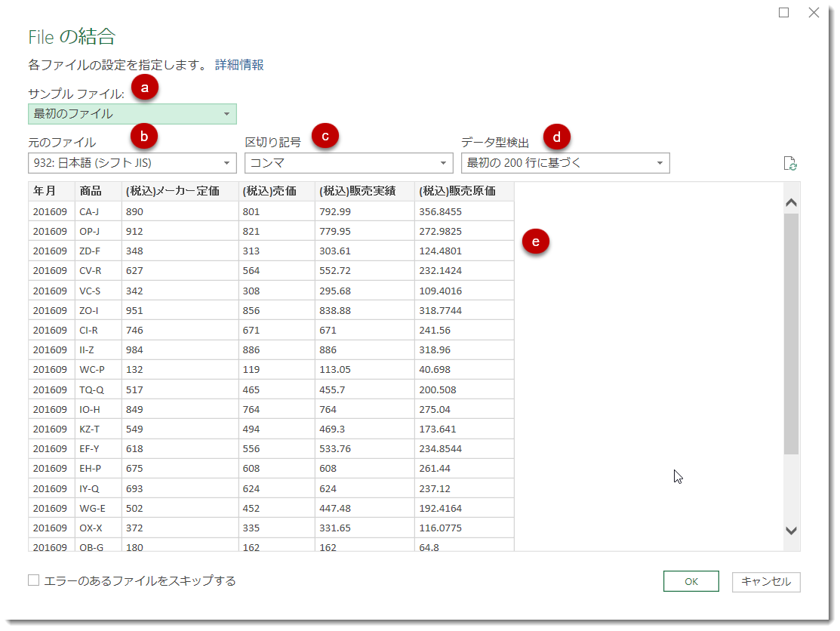This screenshot has height=631, width=840.
Task: Open the 詳細情報 link
Action: [239, 65]
